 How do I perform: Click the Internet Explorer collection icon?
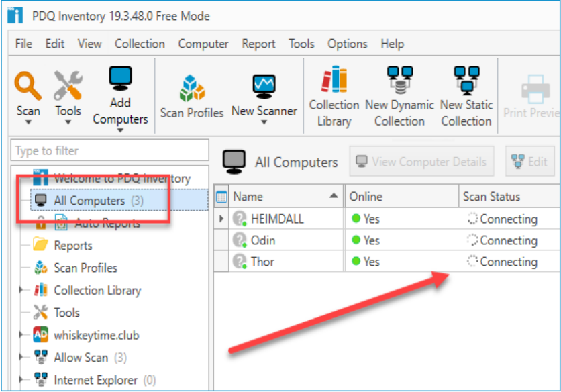[40, 379]
